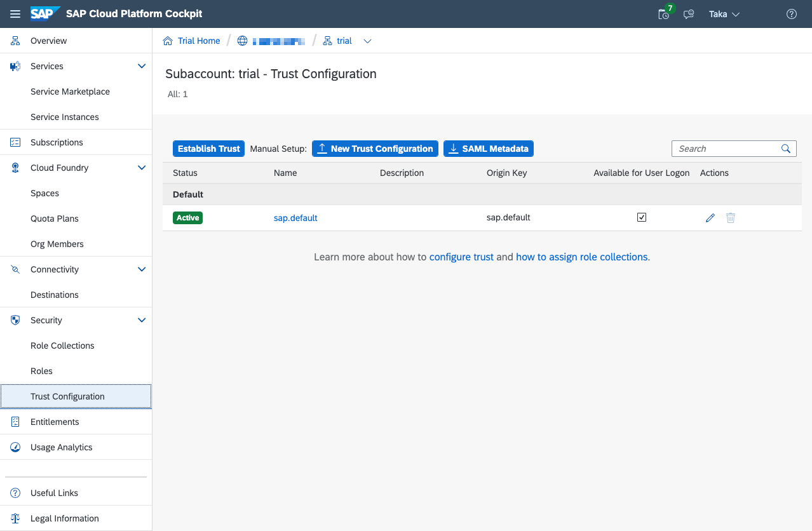
Task: Click New Trust Configuration button
Action: pos(375,149)
